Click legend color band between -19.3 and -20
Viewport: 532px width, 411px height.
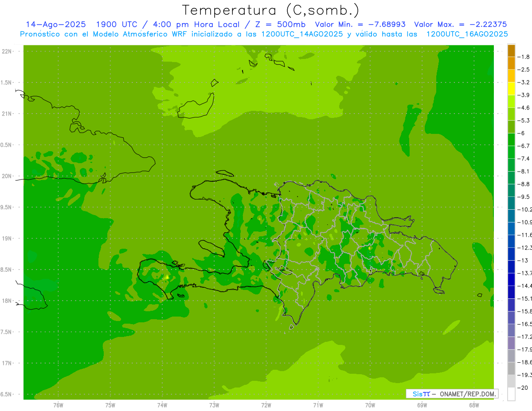512,381
